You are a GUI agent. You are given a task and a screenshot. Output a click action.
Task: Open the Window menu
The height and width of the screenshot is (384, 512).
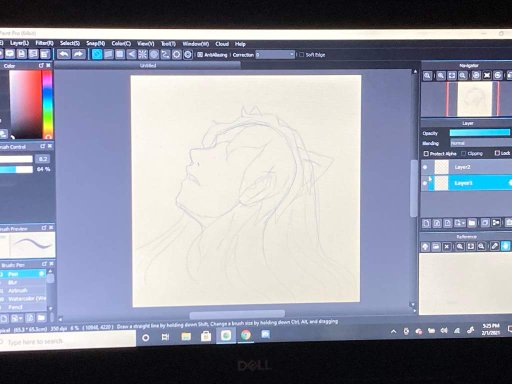(196, 44)
